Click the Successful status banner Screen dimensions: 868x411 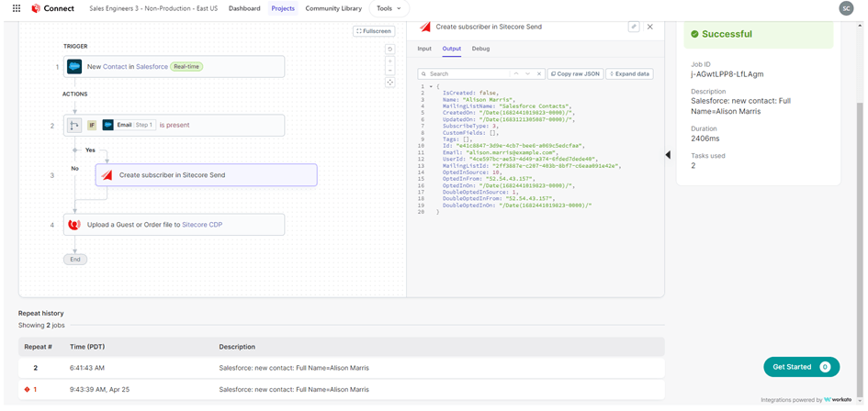point(759,34)
